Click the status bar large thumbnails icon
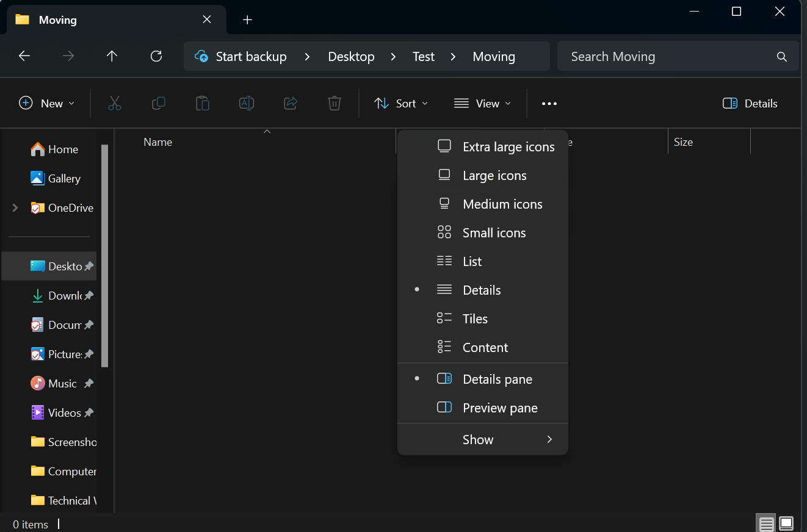This screenshot has width=807, height=532. [786, 523]
